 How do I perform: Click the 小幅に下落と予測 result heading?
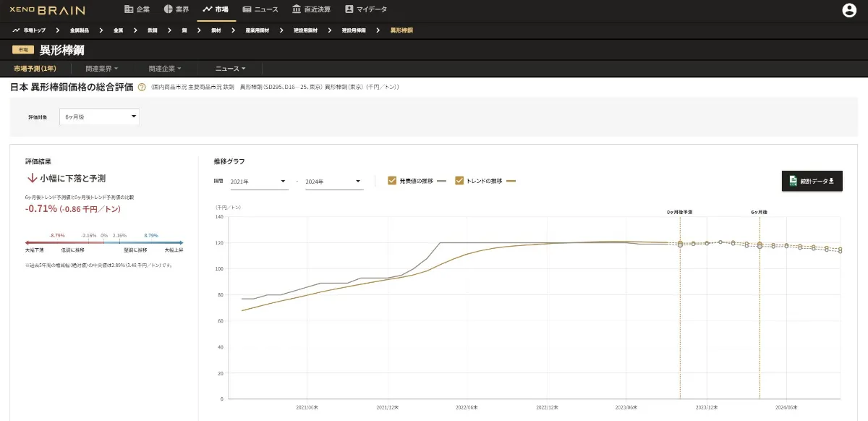[72, 178]
